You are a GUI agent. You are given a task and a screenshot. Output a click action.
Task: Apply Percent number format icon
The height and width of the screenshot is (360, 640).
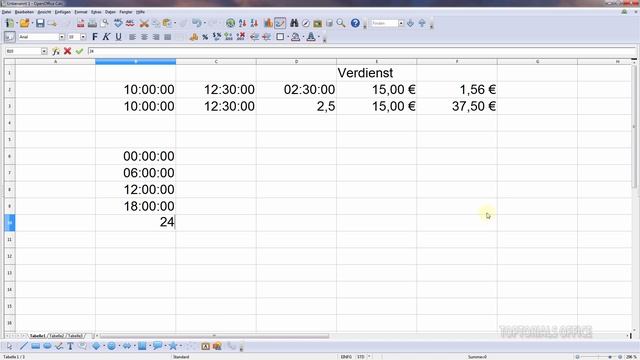pyautogui.click(x=205, y=37)
